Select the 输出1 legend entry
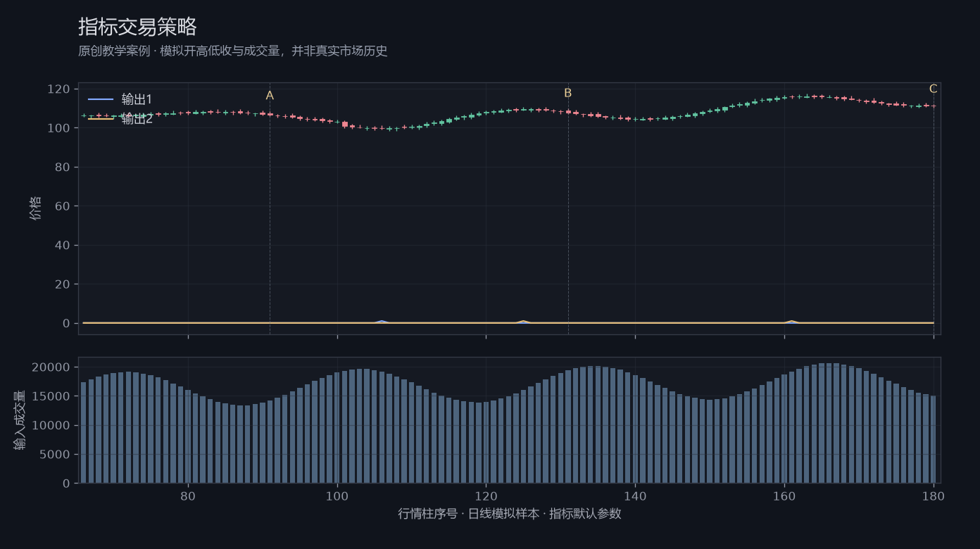This screenshot has height=549, width=980. 120,99
